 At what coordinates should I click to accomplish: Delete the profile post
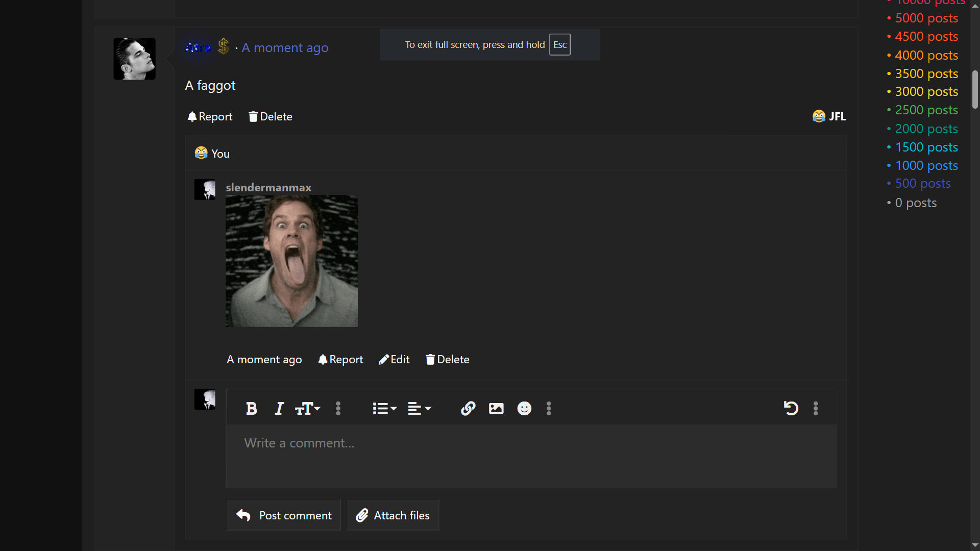tap(271, 117)
